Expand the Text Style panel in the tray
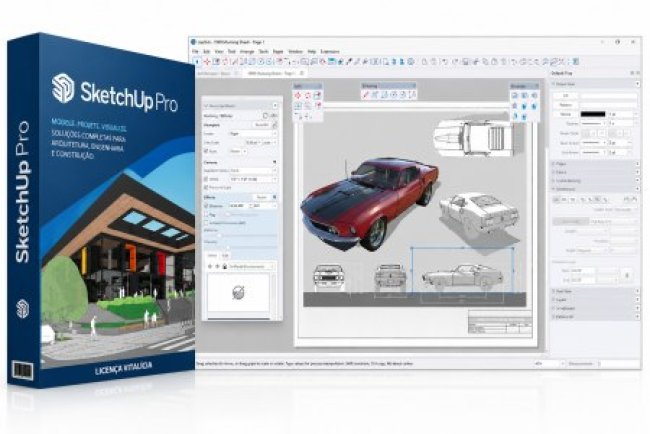 click(x=596, y=291)
